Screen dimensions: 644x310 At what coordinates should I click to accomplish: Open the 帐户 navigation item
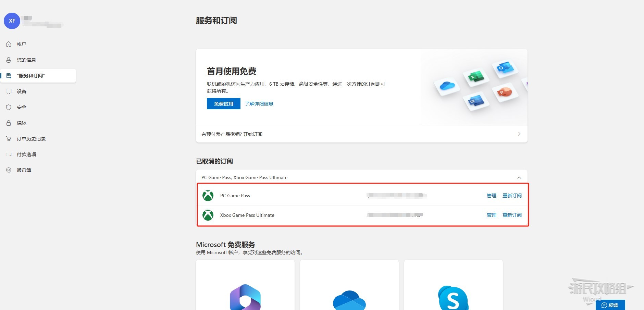(x=38, y=44)
